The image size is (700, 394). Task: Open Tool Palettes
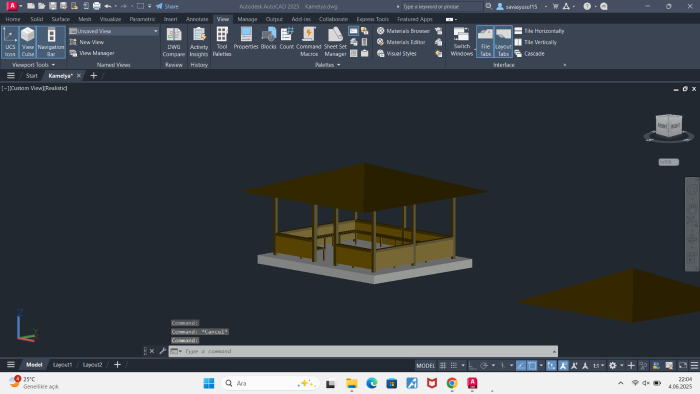pyautogui.click(x=222, y=42)
